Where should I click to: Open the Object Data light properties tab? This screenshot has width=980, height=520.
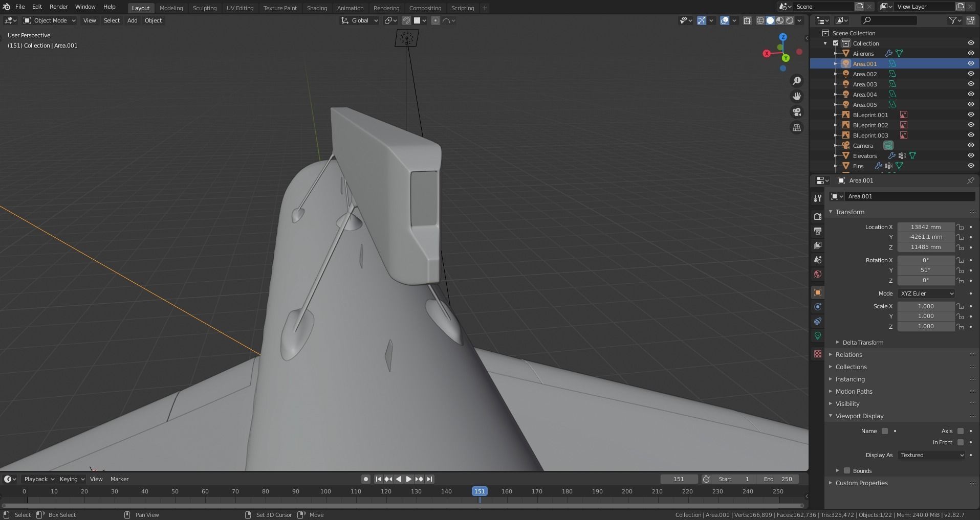click(818, 335)
